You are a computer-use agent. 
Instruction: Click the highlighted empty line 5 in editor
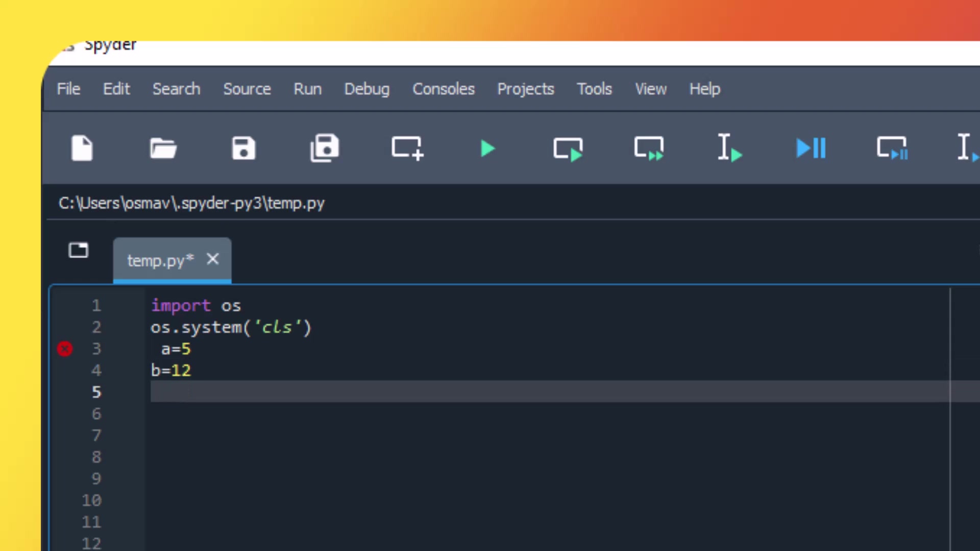(x=459, y=392)
